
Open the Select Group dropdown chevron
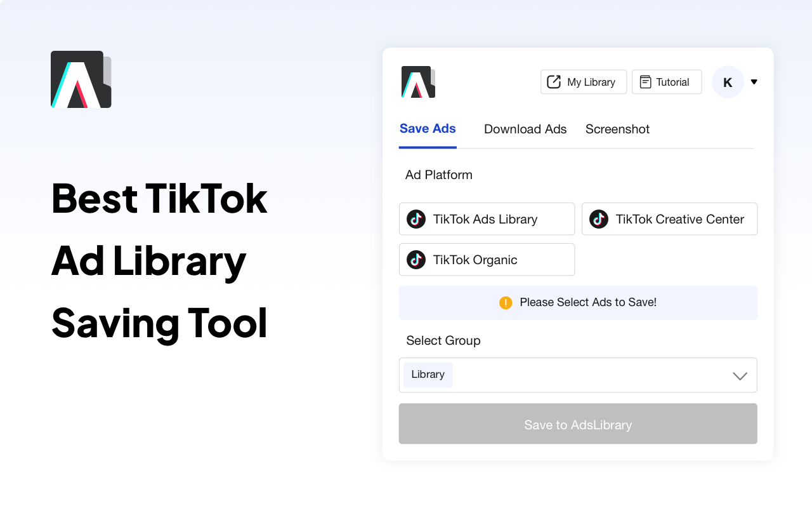[x=740, y=376]
